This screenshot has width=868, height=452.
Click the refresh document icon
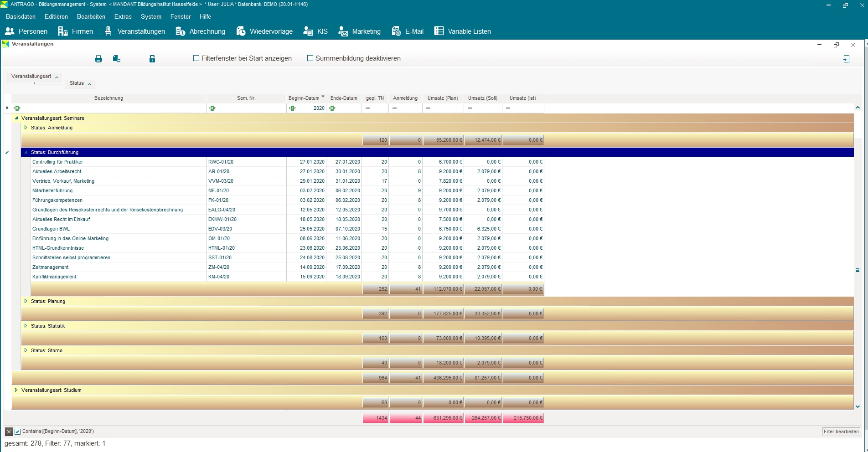[117, 59]
